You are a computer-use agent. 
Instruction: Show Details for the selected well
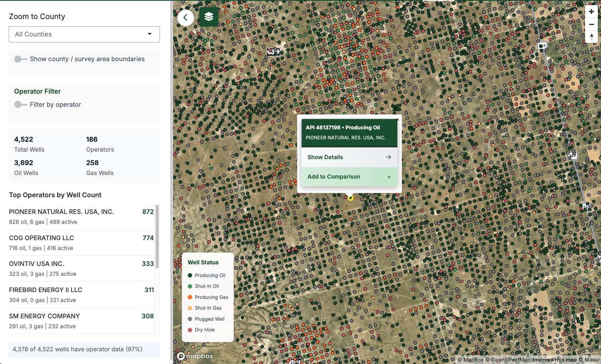(x=349, y=157)
